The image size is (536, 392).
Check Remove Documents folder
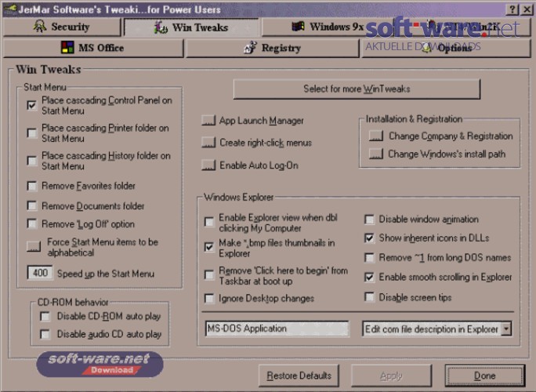tap(32, 205)
